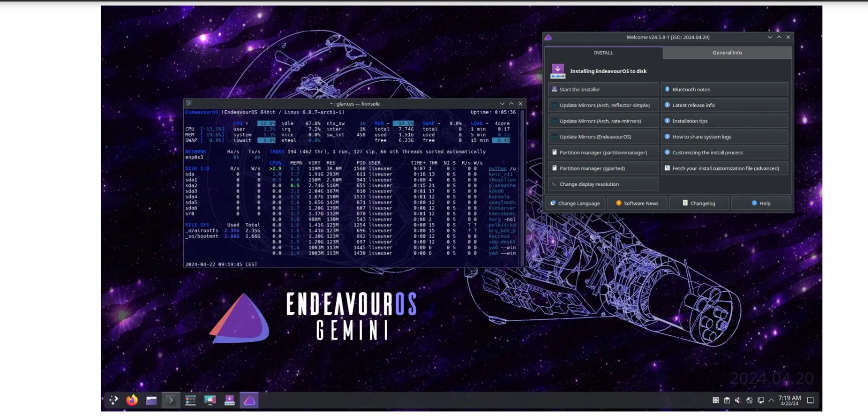
Task: Open Customizing the install process
Action: coord(724,152)
